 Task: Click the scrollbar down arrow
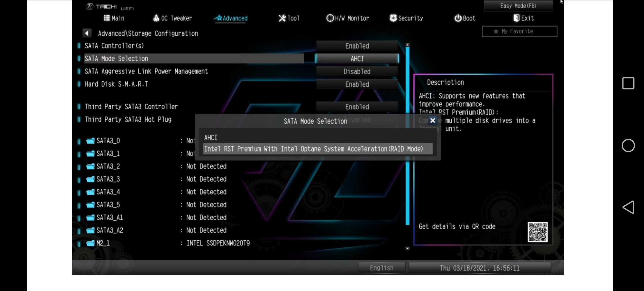(x=407, y=248)
